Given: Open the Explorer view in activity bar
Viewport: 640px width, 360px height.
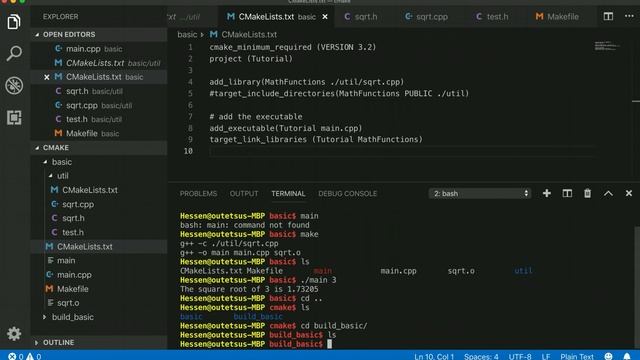Looking at the screenshot, I should pyautogui.click(x=14, y=21).
